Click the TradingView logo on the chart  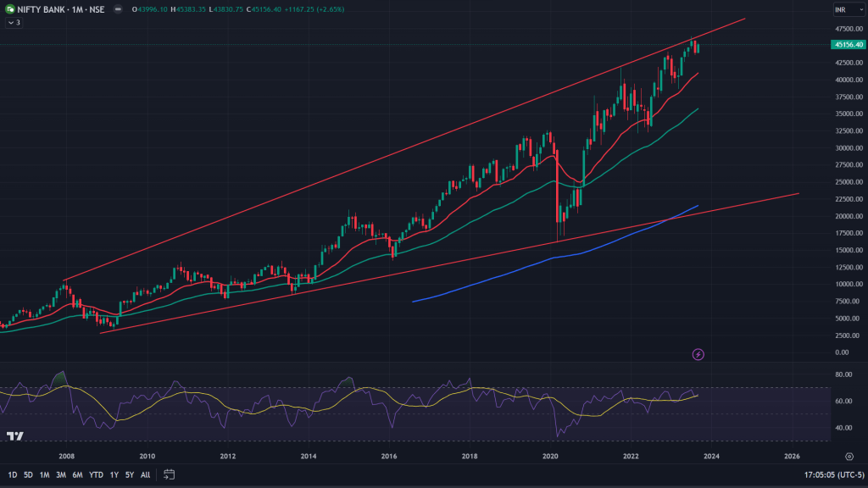pyautogui.click(x=15, y=436)
